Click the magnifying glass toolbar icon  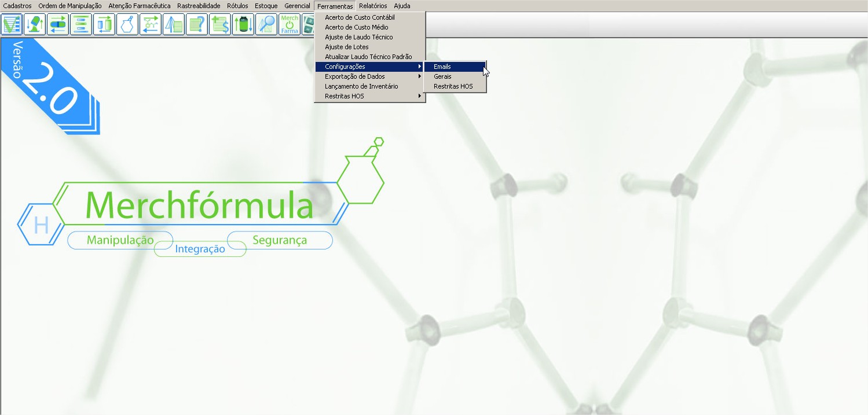click(x=266, y=25)
